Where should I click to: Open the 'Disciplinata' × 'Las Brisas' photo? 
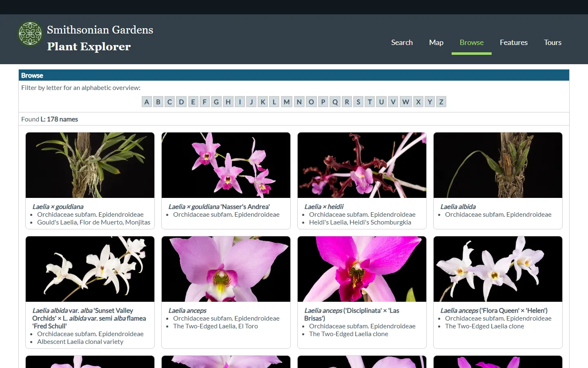(x=362, y=269)
